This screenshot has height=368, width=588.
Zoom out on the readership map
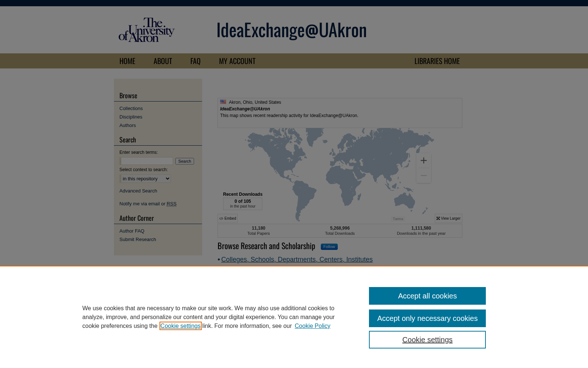[423, 176]
